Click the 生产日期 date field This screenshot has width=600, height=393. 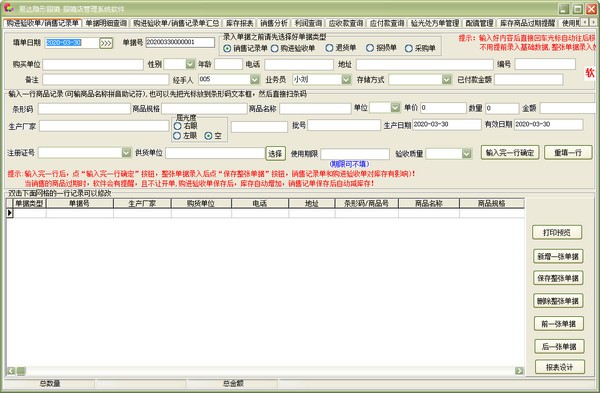click(x=447, y=124)
